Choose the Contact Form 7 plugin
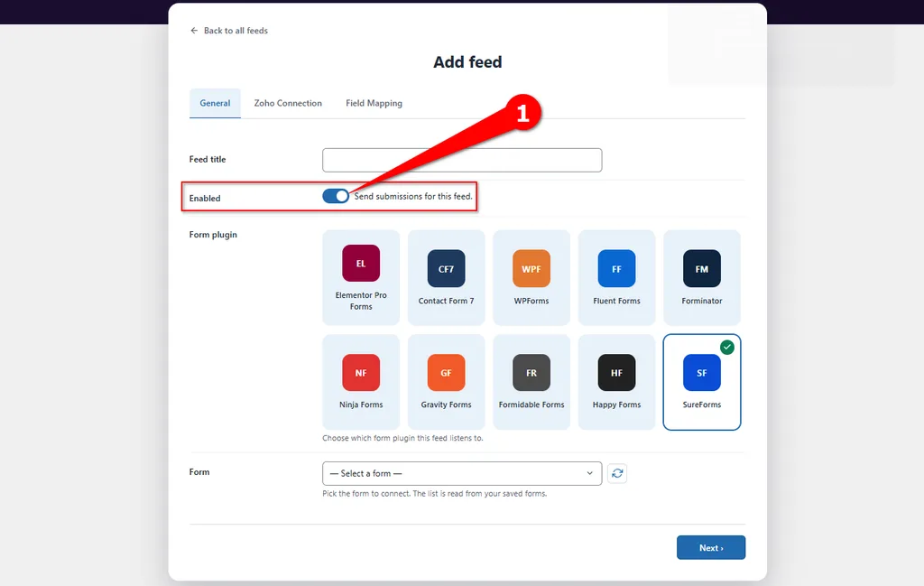Screen dimensions: 924x586 click(x=446, y=278)
